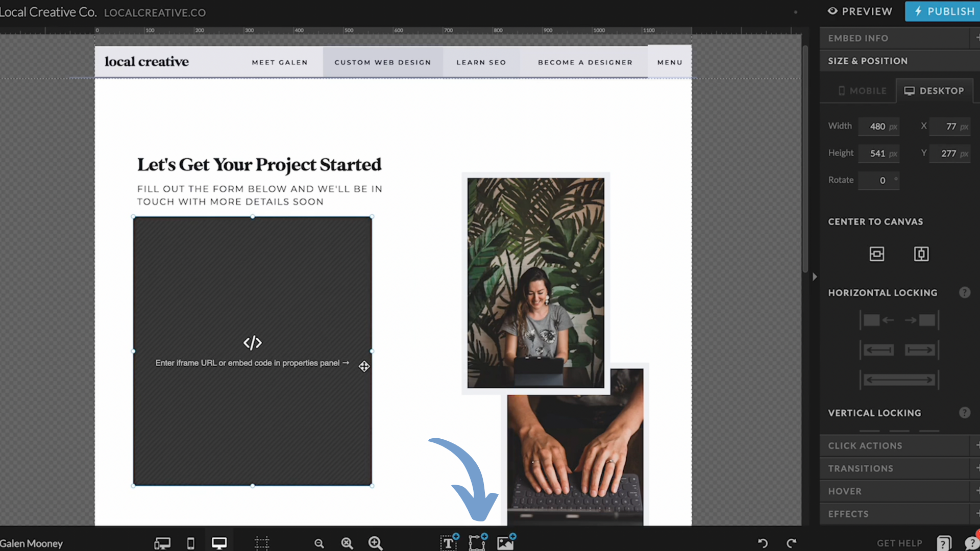Open GET HELP
The height and width of the screenshot is (551, 980).
[x=899, y=543]
